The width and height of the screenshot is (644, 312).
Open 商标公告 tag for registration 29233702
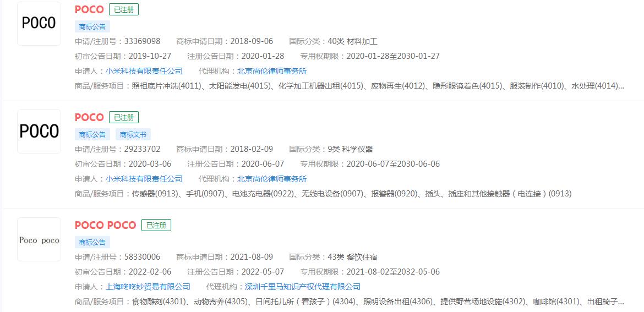pos(92,134)
